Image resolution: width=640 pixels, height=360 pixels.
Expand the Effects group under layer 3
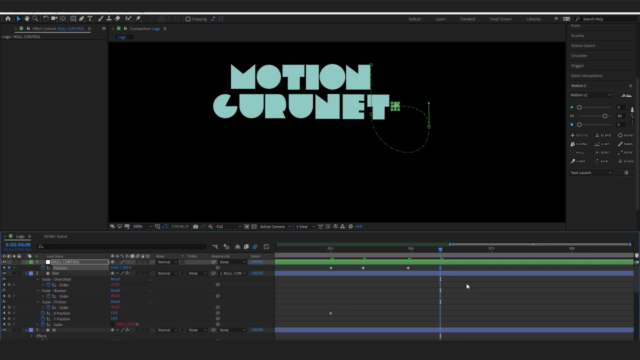coord(32,336)
